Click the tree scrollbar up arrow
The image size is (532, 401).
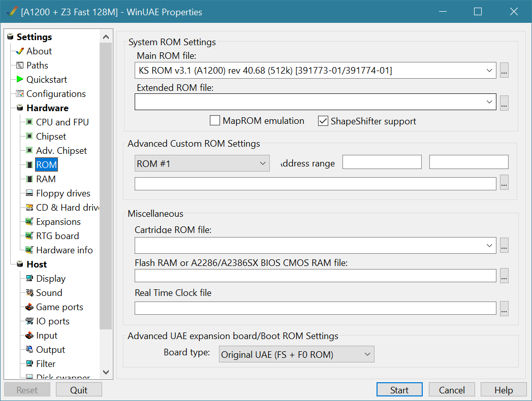pyautogui.click(x=106, y=37)
